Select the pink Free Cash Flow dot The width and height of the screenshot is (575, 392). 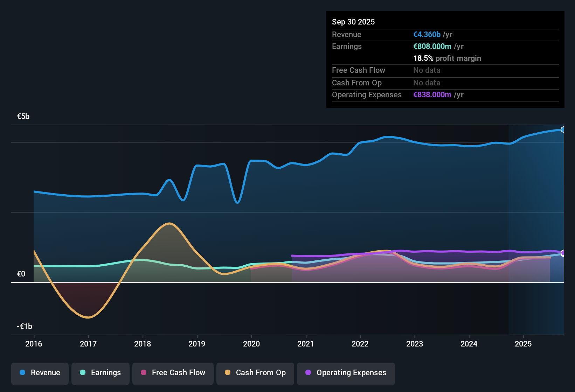[x=143, y=373]
